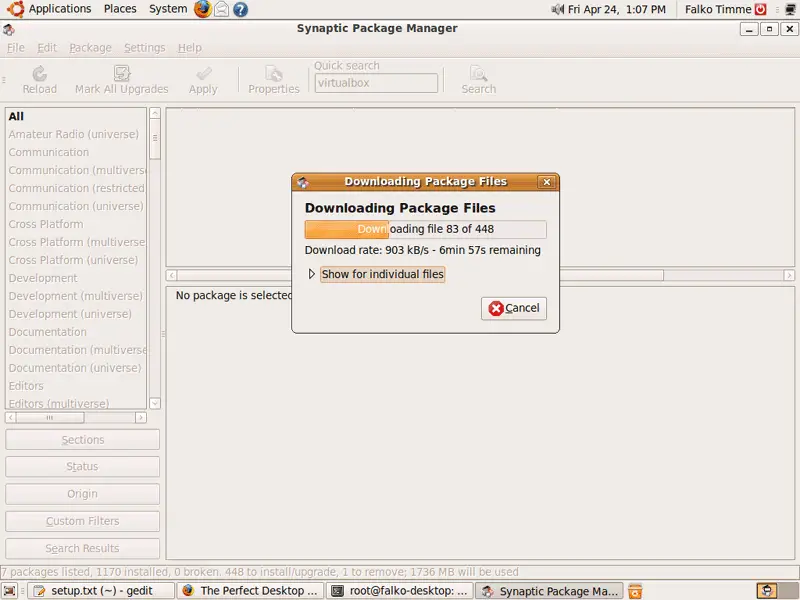Screen dimensions: 800x600
Task: Switch to root@falko-desktop terminal in the taskbar
Action: pos(399,591)
